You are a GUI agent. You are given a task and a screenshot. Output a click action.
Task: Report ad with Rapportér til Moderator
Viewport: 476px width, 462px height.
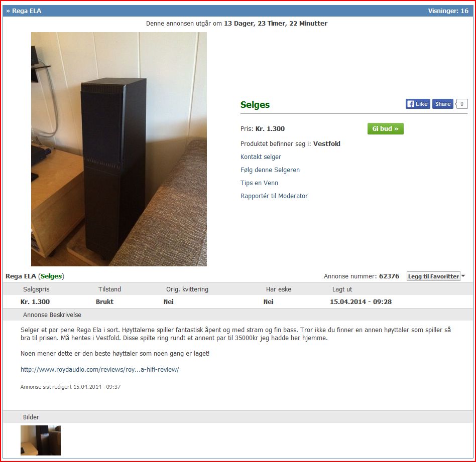point(274,196)
